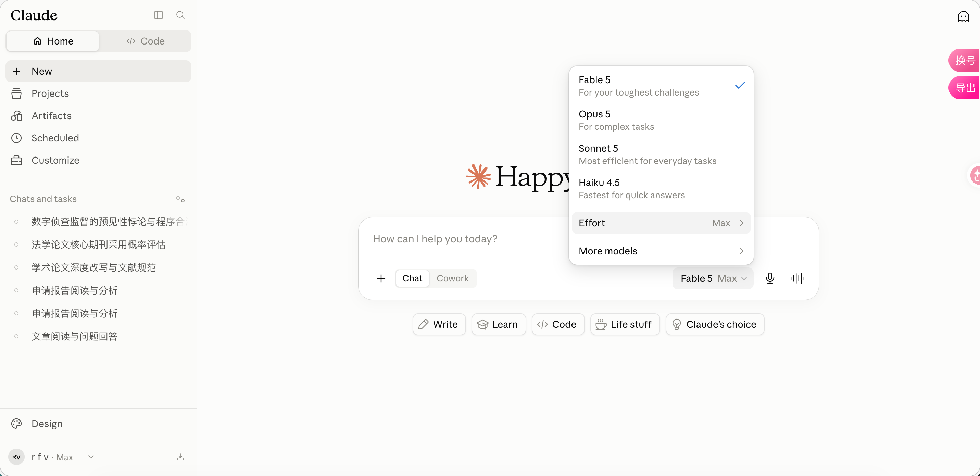
Task: Click the Projects stack icon
Action: coord(16,93)
